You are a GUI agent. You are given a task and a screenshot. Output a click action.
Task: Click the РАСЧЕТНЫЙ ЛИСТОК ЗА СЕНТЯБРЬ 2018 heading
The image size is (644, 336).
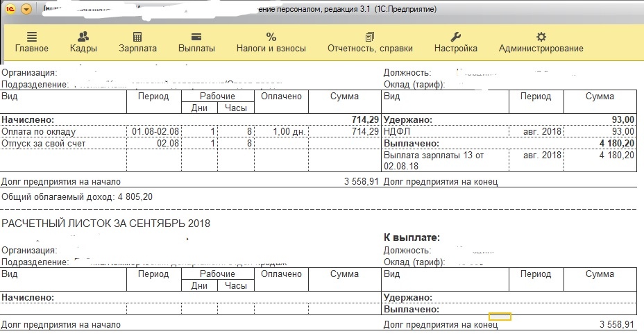click(106, 224)
